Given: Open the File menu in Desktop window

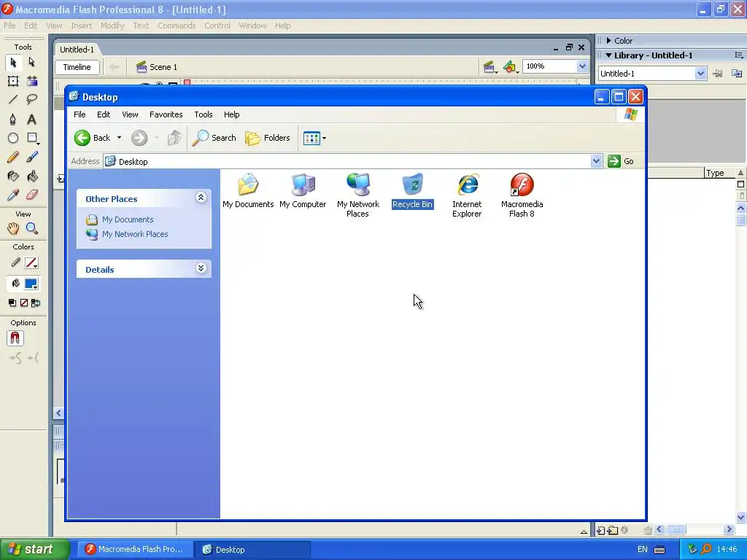Looking at the screenshot, I should [80, 114].
